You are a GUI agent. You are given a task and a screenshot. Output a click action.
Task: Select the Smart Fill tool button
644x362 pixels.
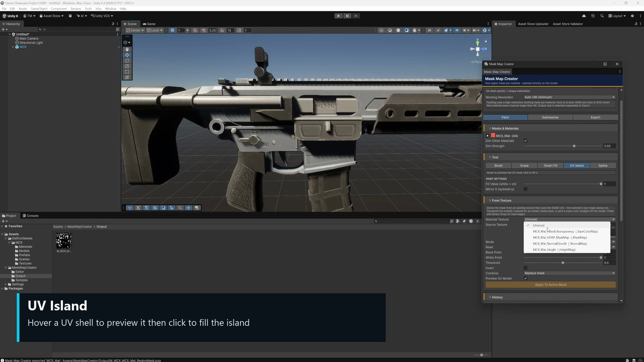point(551,166)
